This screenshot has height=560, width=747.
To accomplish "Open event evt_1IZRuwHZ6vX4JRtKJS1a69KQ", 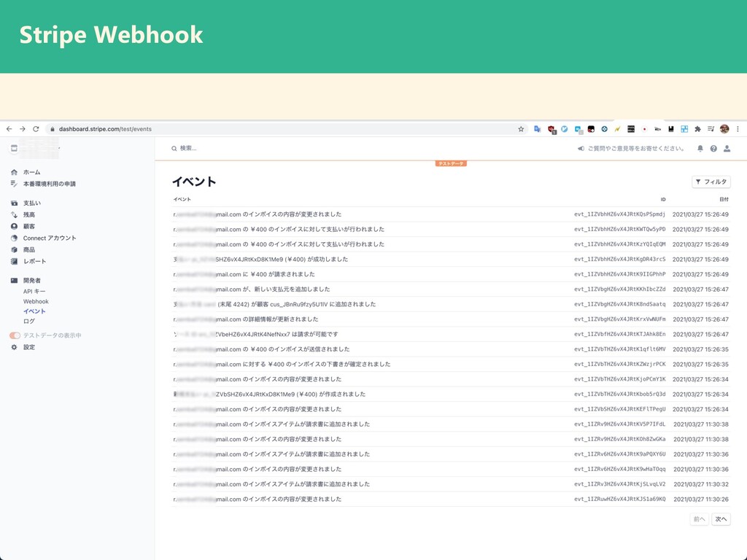I will point(451,499).
